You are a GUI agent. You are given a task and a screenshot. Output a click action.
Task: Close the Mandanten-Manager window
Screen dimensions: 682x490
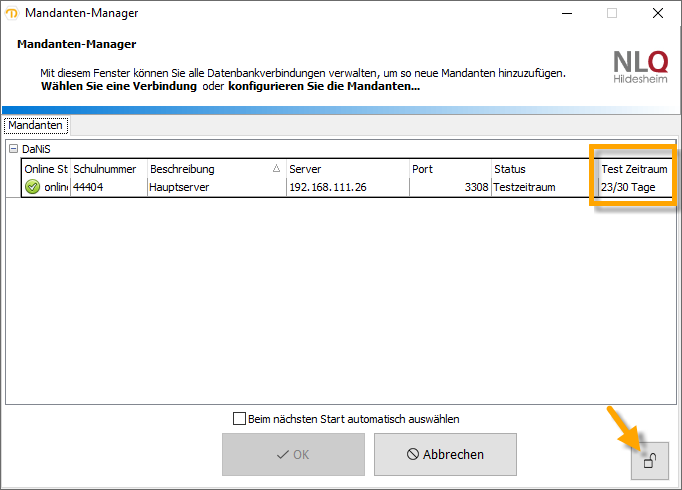tap(657, 13)
